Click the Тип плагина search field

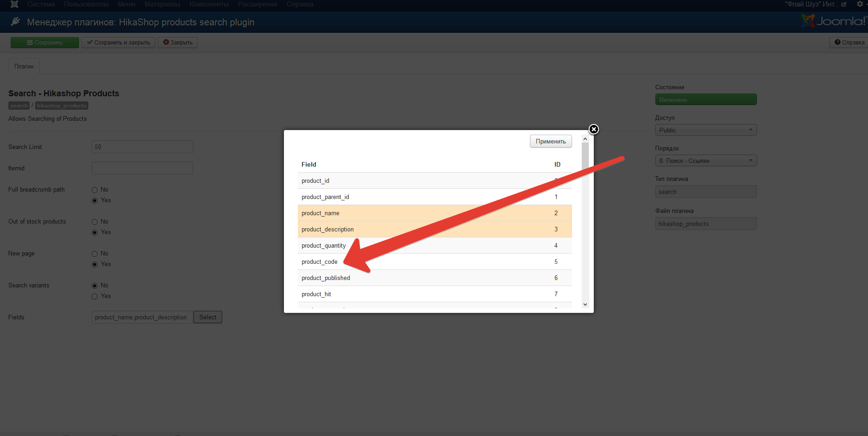[706, 192]
